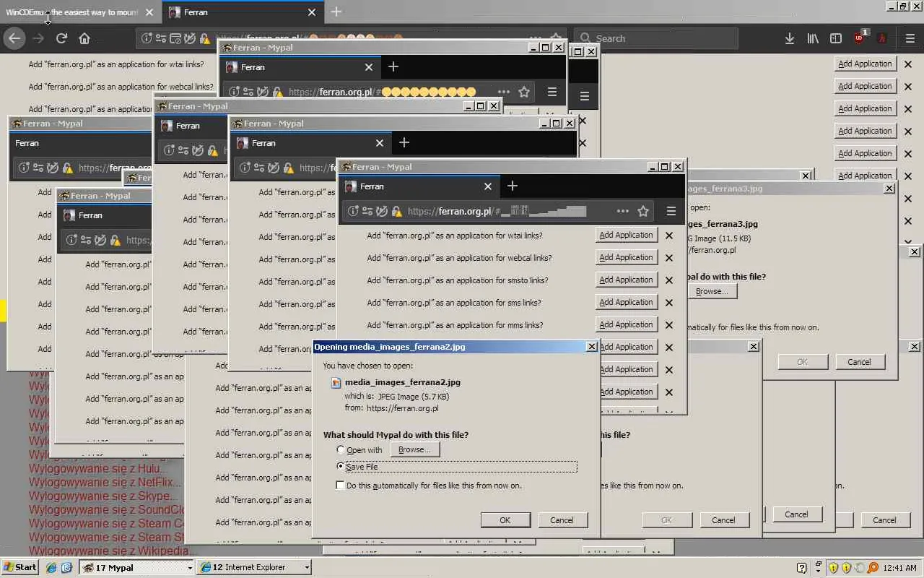Open page actions menu in frontmost Ferran window
Screen dimensions: 924x578
click(622, 212)
